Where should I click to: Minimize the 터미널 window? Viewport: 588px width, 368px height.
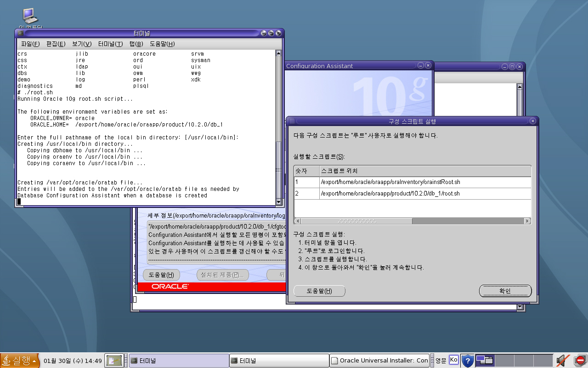tap(264, 33)
